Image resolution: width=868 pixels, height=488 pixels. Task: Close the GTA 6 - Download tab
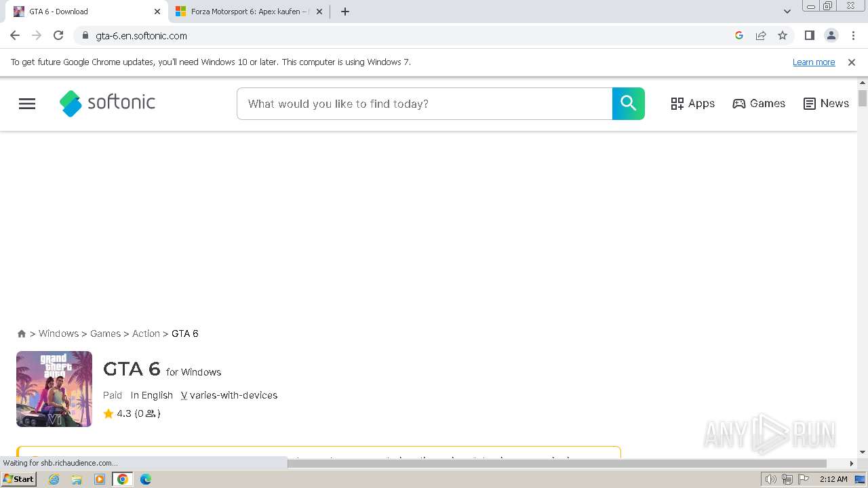tap(157, 12)
